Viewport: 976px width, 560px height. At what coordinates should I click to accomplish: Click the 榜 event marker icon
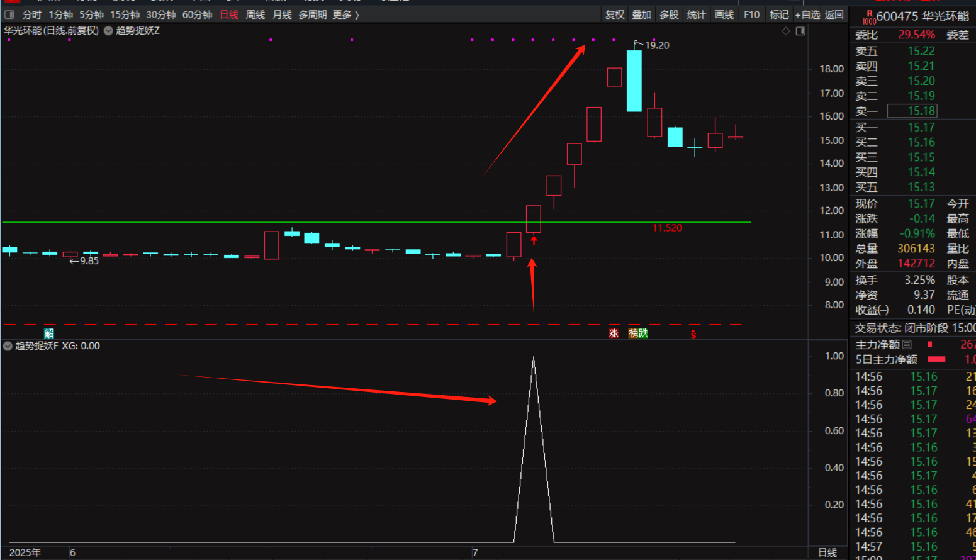634,333
